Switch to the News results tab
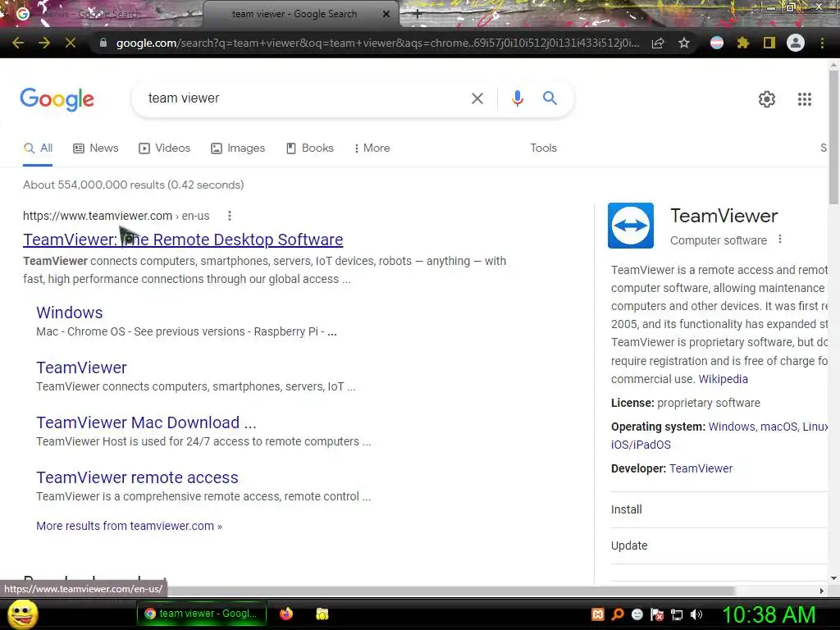Viewport: 840px width, 630px height. (96, 148)
